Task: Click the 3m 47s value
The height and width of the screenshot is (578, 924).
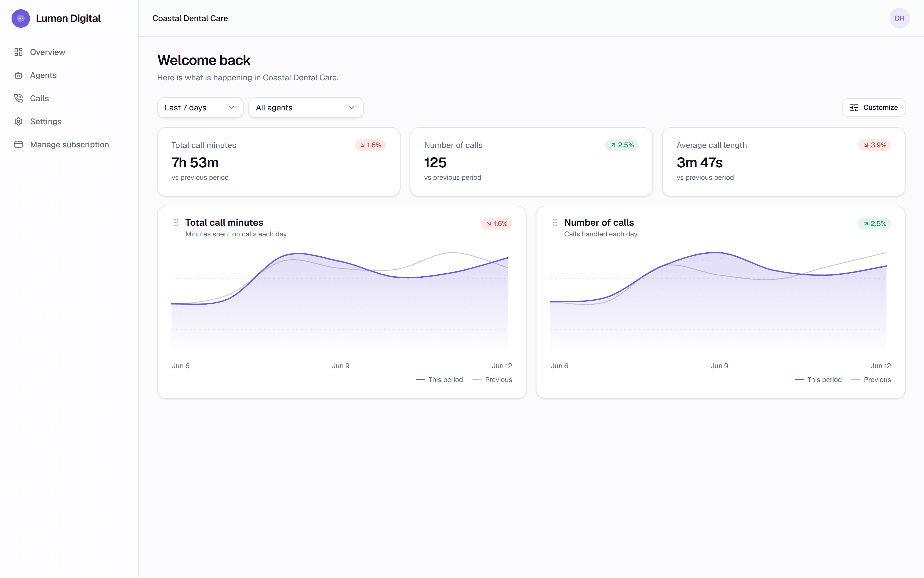Action: (x=699, y=163)
